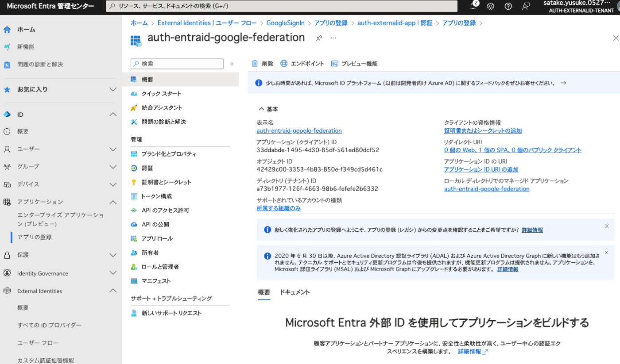Open the managed application auth-entraid-google-federation link
Viewport: 620px width, 364px height.
point(487,189)
